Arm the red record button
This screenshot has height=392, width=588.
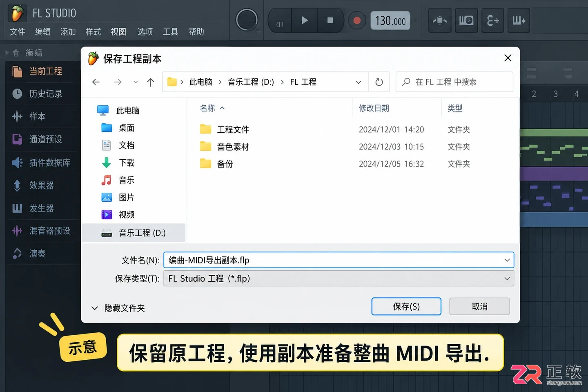357,20
